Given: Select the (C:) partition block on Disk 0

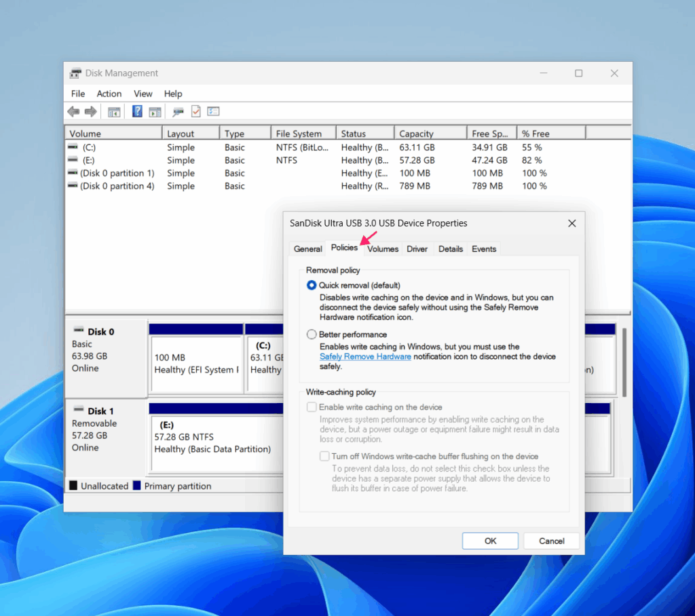Looking at the screenshot, I should [x=264, y=359].
